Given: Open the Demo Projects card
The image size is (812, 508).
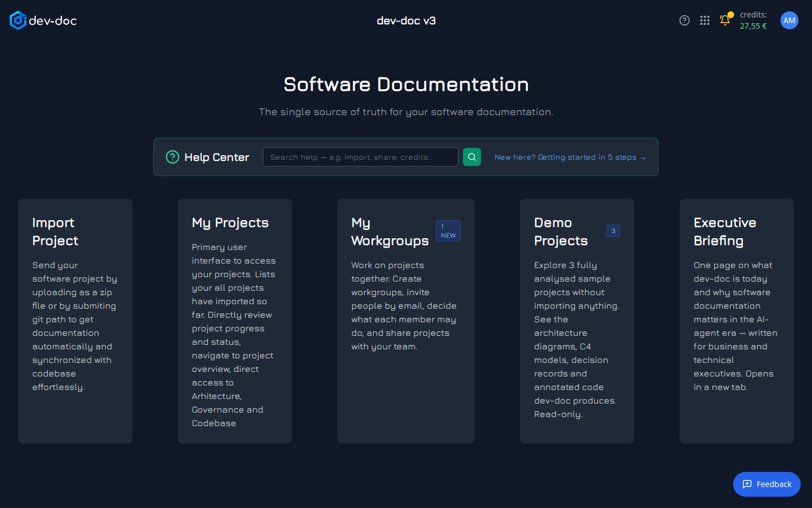Looking at the screenshot, I should point(577,321).
